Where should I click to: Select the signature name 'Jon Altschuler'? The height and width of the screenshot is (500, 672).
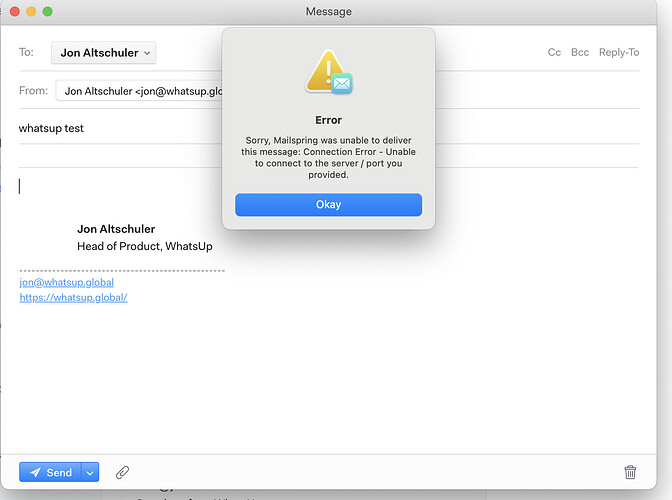point(116,229)
